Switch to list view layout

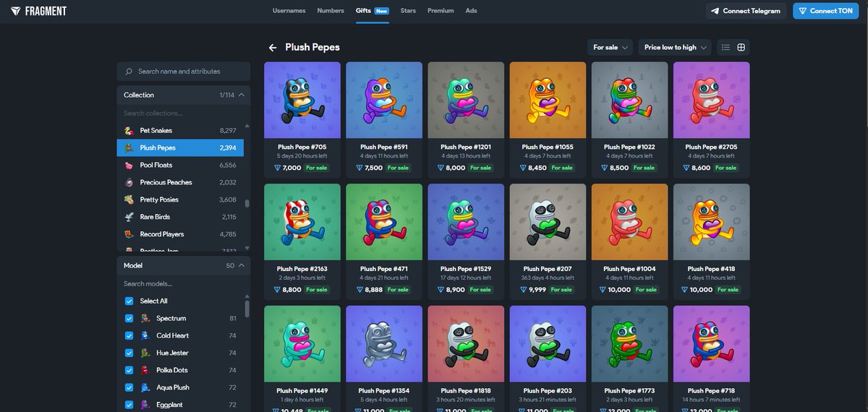[726, 47]
